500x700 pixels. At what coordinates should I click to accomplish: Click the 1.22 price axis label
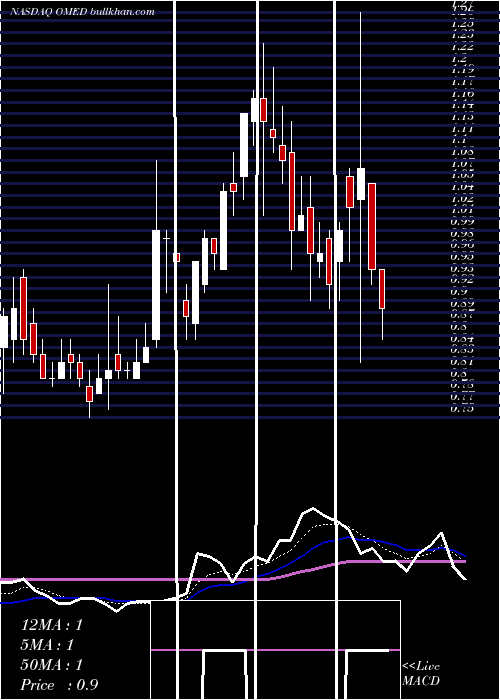[462, 46]
